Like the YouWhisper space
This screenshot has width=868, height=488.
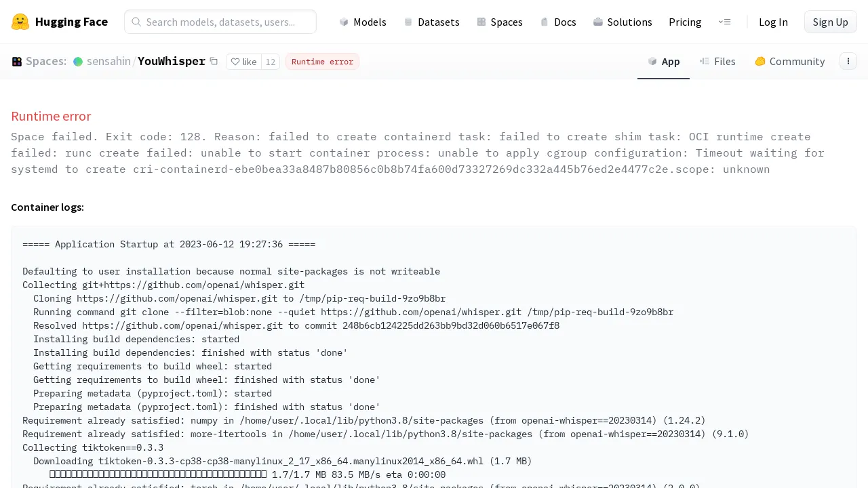tap(243, 62)
